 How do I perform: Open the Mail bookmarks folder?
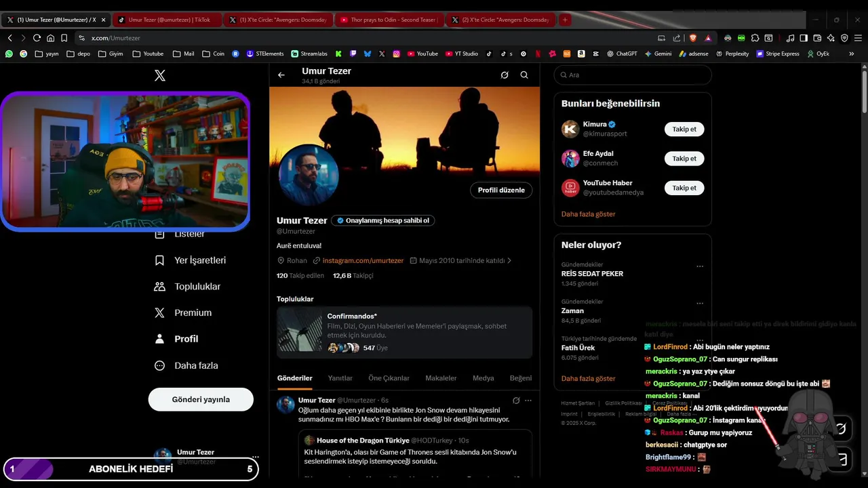point(184,54)
